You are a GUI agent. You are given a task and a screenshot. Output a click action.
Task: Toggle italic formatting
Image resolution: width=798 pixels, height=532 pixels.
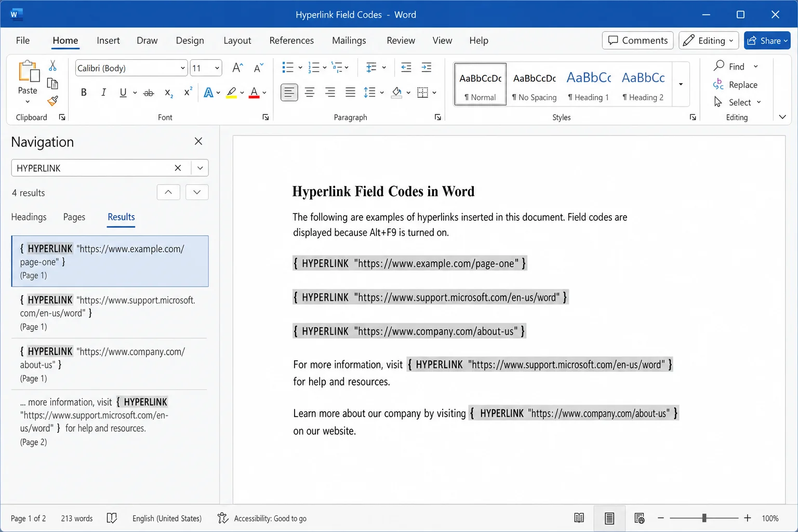coord(103,92)
